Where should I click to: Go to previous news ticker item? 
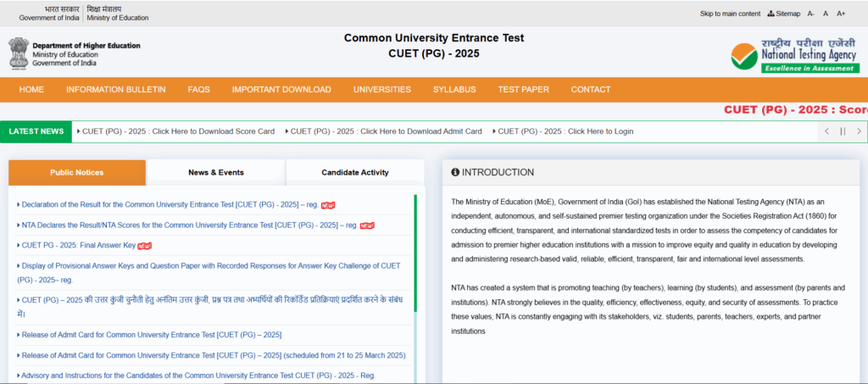pyautogui.click(x=826, y=131)
